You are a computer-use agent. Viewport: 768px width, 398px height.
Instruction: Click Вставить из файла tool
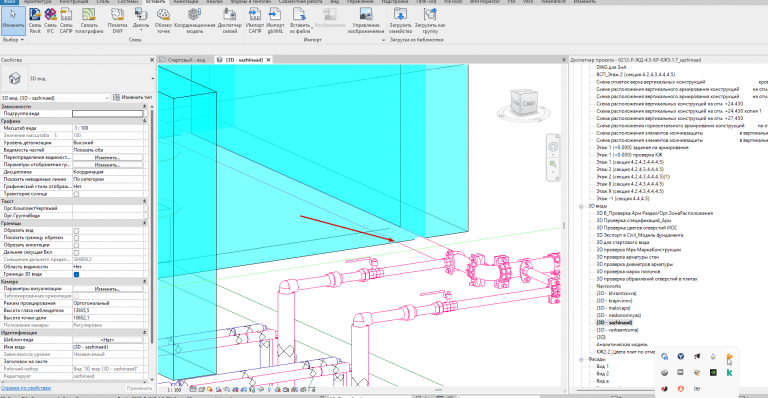pos(299,21)
